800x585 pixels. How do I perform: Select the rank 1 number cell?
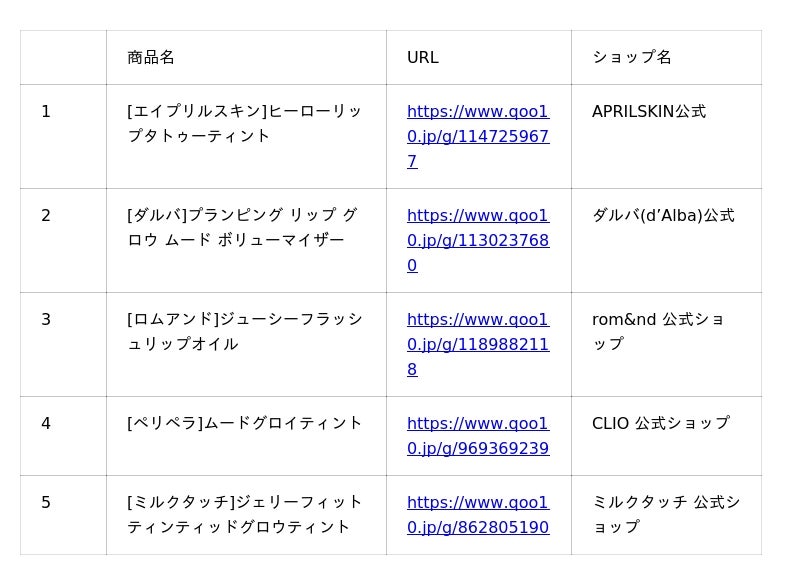63,136
